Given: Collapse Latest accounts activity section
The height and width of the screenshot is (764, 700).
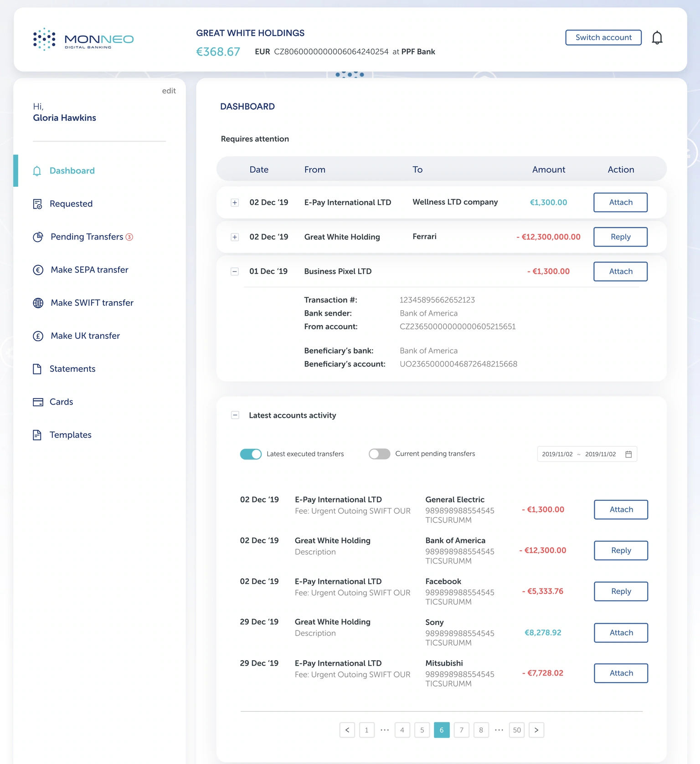Looking at the screenshot, I should coord(235,415).
